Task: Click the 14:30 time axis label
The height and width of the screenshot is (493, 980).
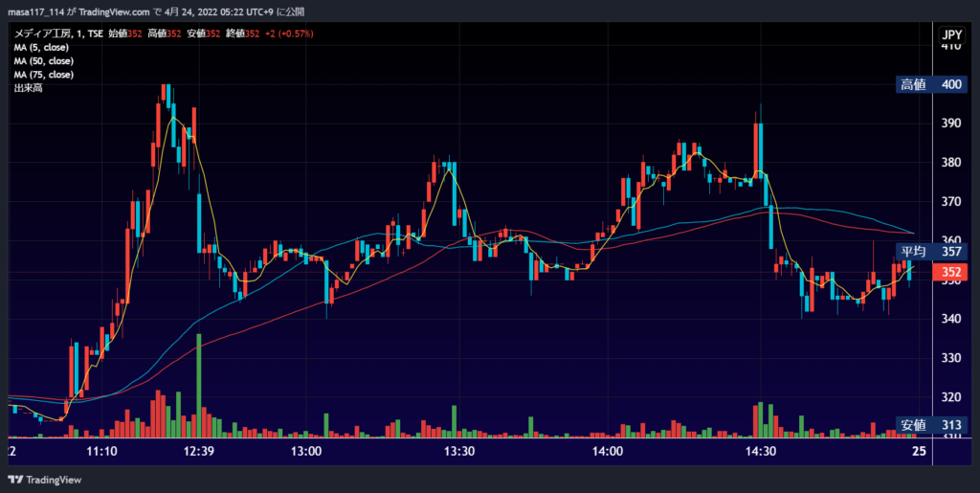Action: [761, 451]
